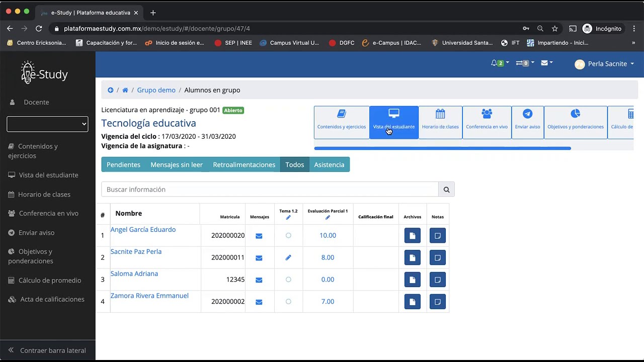Switch to the Retroalimentaciones tab
Viewport: 644px width, 362px height.
(x=244, y=164)
